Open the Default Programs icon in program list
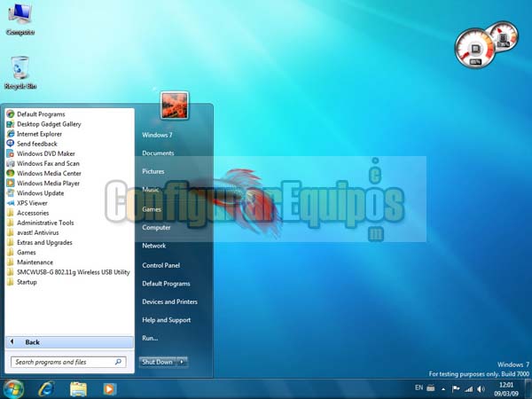Image resolution: width=532 pixels, height=399 pixels. tap(11, 114)
